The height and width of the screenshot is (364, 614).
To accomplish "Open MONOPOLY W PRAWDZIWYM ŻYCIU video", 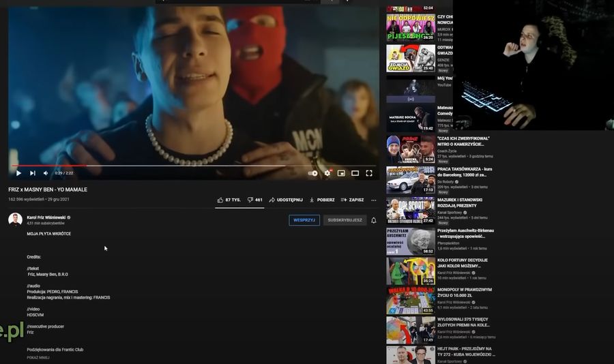I will coord(465,292).
